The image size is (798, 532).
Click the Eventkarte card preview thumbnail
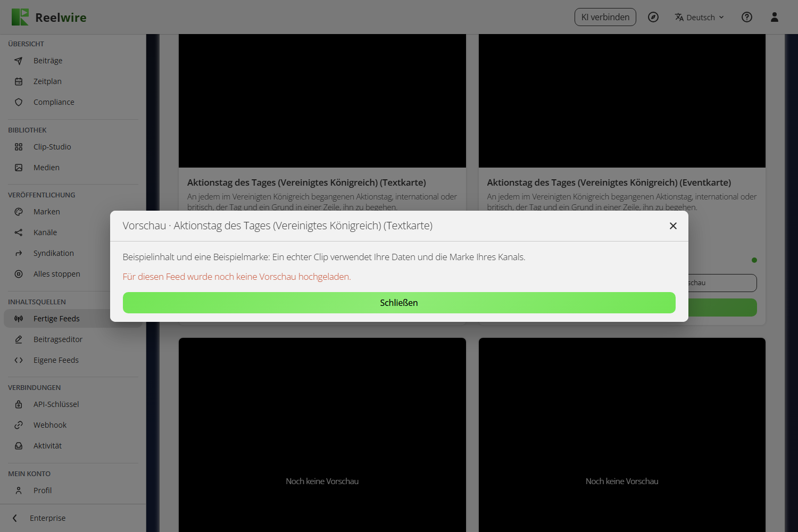(x=622, y=101)
